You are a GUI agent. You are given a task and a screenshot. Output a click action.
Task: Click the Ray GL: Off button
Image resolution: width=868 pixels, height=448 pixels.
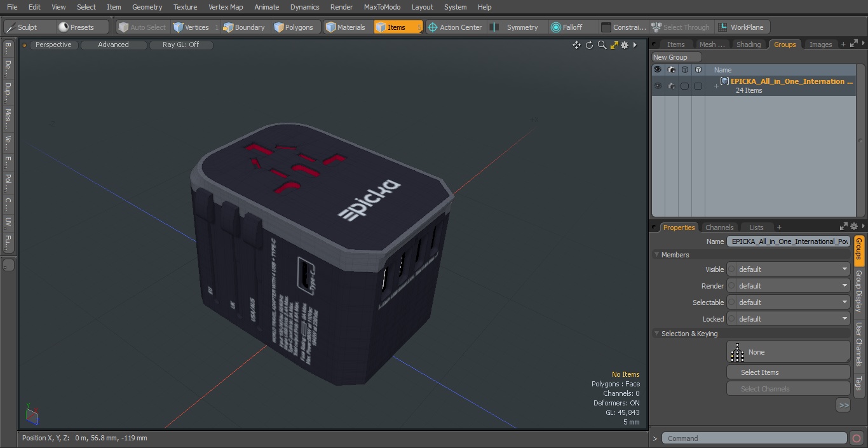[180, 44]
